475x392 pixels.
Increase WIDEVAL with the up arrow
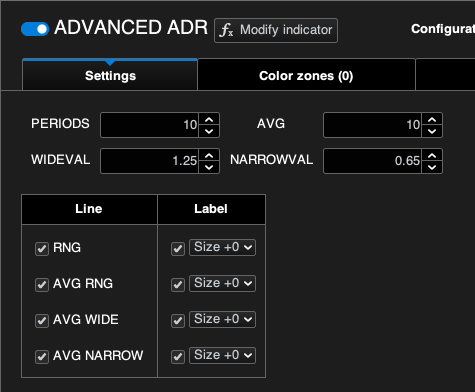click(x=209, y=156)
